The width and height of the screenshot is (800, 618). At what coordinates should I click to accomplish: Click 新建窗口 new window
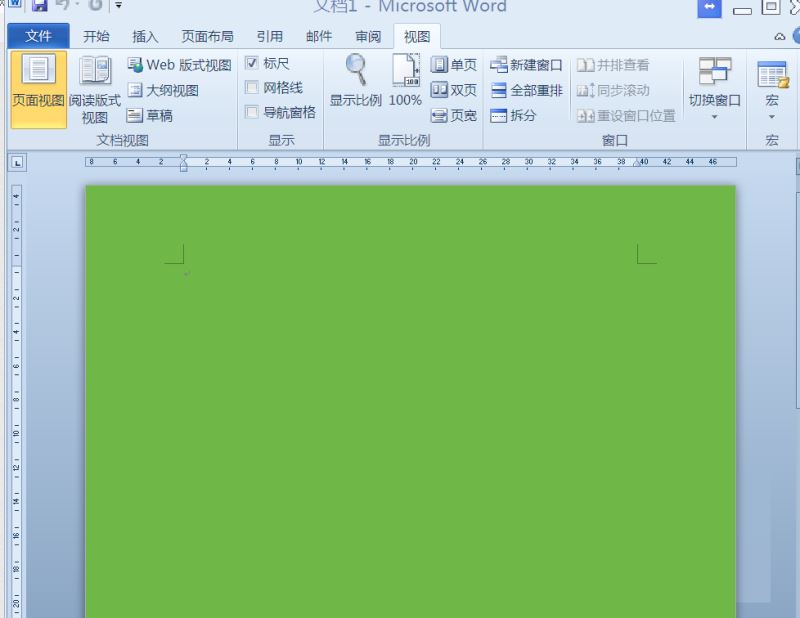pyautogui.click(x=526, y=65)
